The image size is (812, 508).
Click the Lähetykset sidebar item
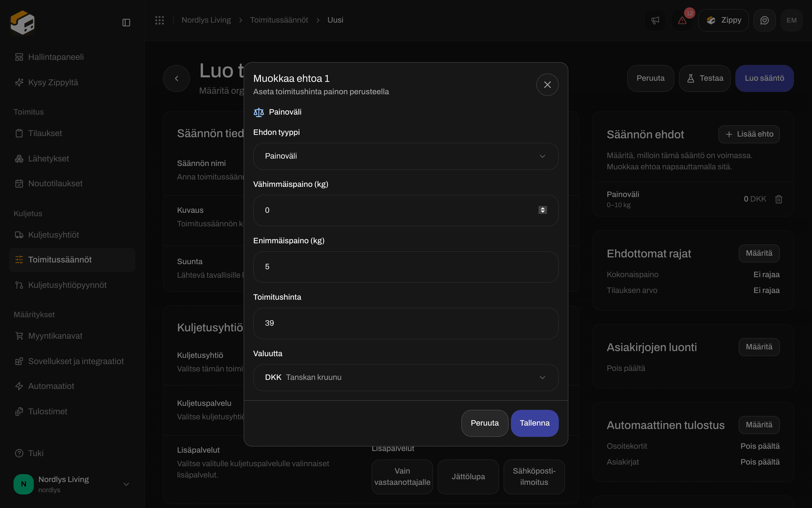click(72, 159)
